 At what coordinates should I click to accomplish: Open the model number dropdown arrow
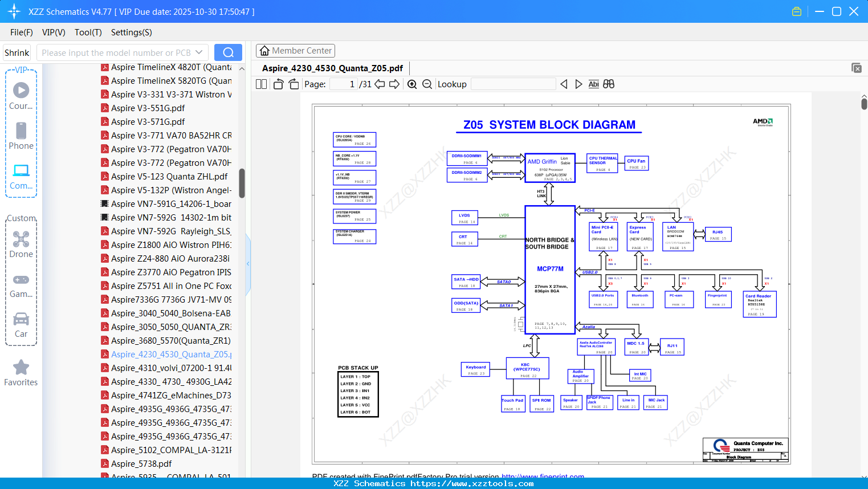point(199,52)
